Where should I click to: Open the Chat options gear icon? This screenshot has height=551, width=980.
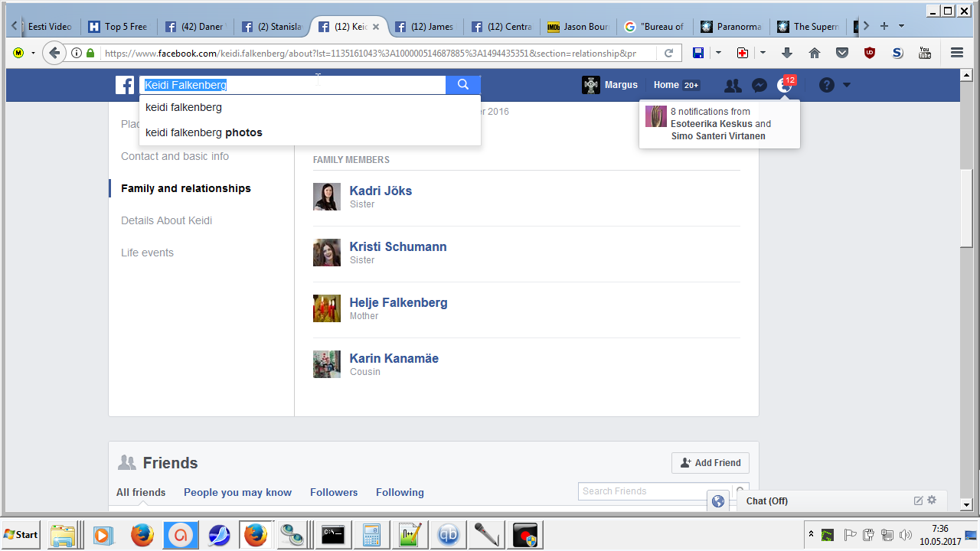click(x=932, y=500)
